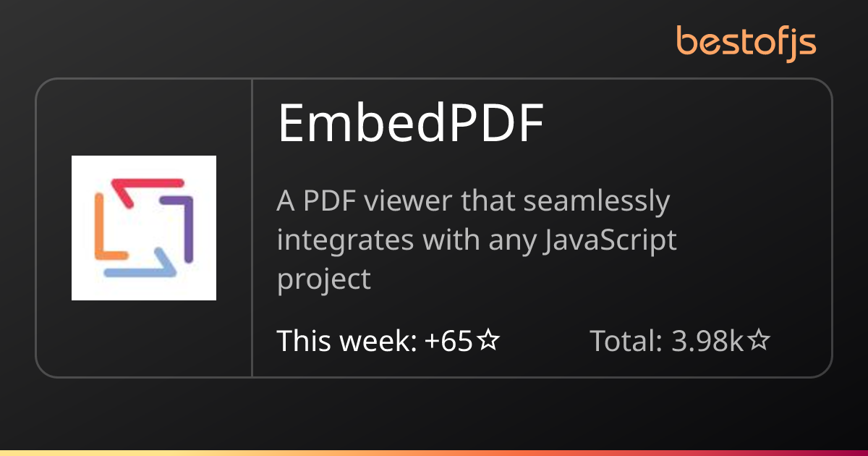This screenshot has width=868, height=456.
Task: Select the EmbedPDF title heading
Action: point(410,124)
